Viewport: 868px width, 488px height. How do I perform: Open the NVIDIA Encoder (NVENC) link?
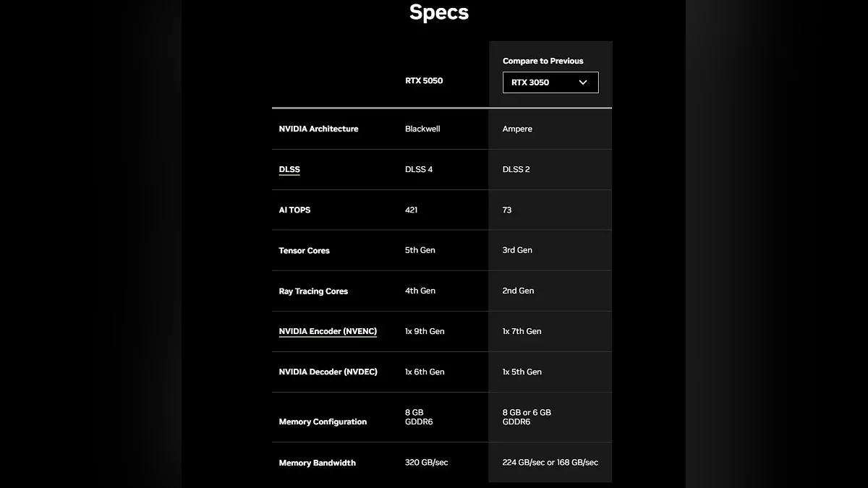coord(328,331)
